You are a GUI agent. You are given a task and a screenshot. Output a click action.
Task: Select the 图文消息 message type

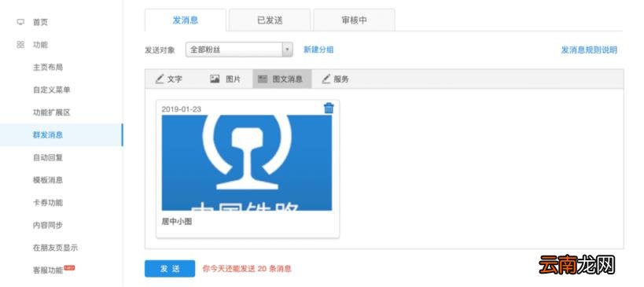pyautogui.click(x=282, y=79)
